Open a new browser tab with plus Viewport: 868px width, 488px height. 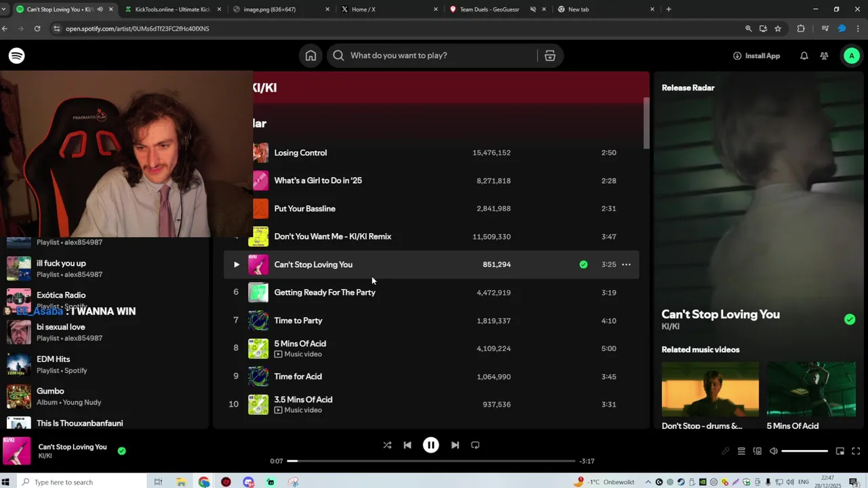click(669, 9)
